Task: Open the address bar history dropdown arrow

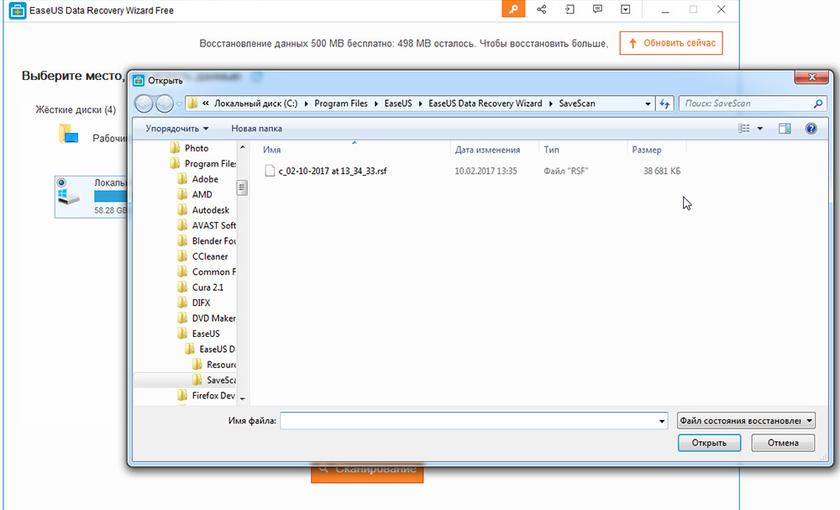Action: click(648, 103)
